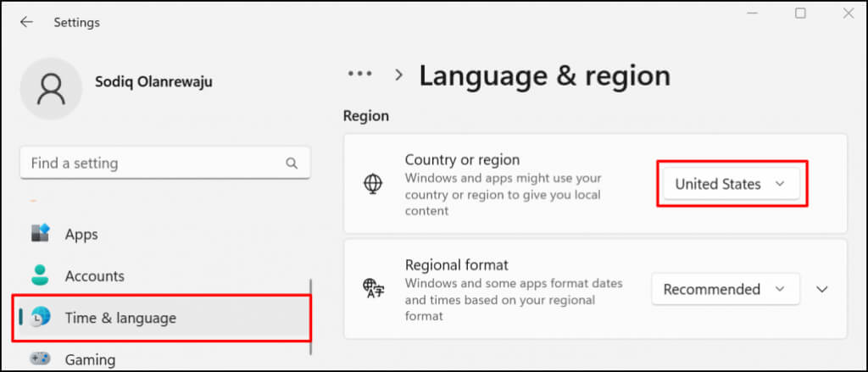
Task: Click the globe icon beside Country or region
Action: click(373, 184)
